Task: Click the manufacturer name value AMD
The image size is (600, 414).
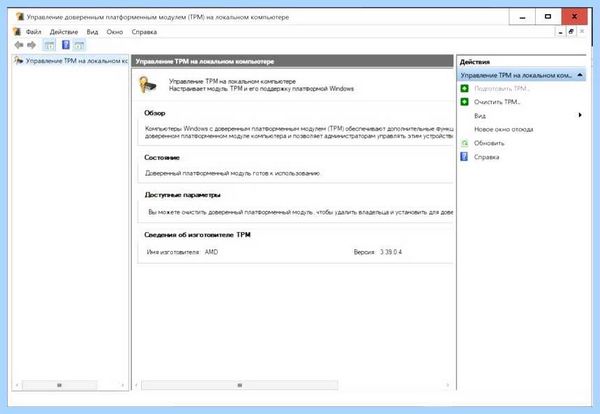Action: click(x=211, y=252)
